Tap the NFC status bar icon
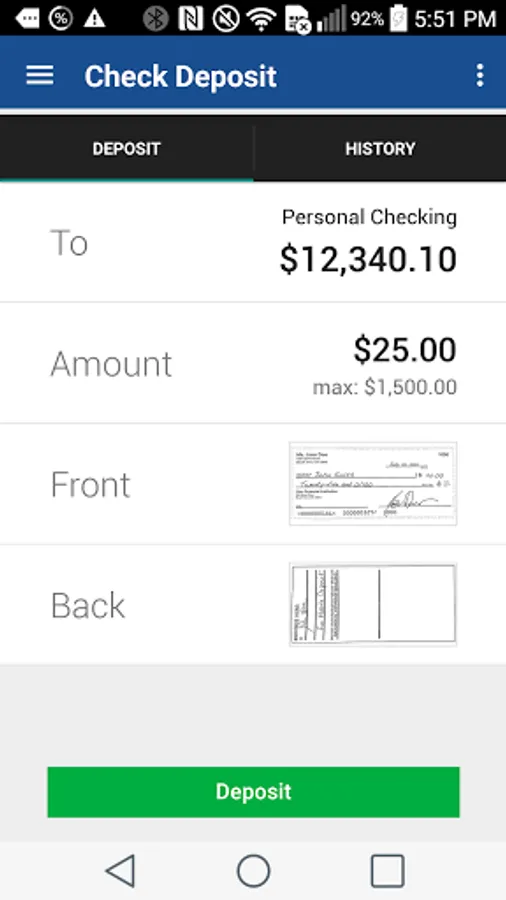Screen dimensions: 506x900 190,18
